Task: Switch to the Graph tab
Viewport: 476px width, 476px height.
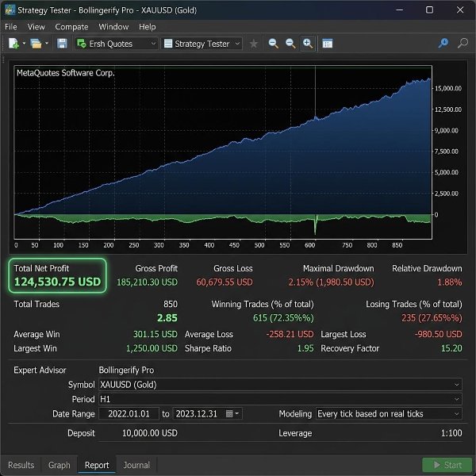Action: coord(59,465)
